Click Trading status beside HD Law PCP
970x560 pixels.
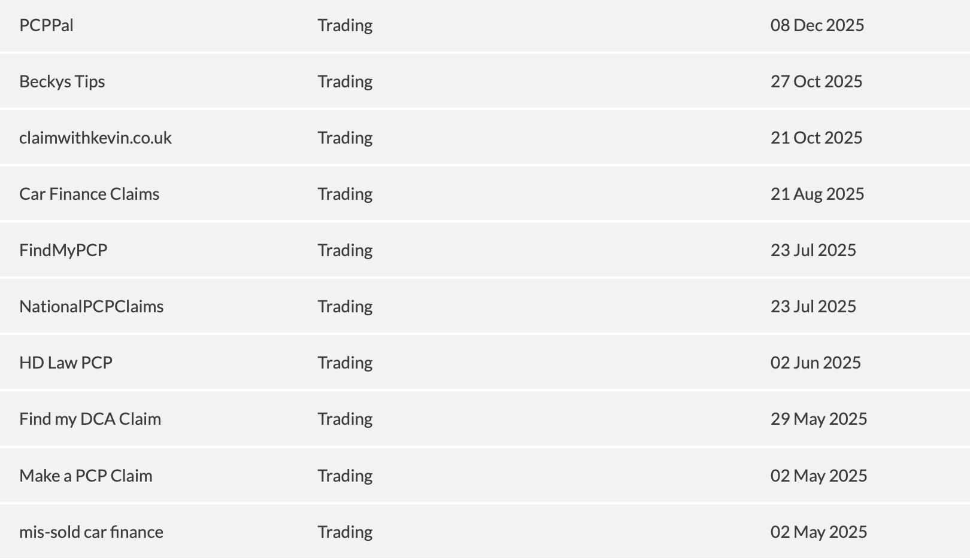345,363
